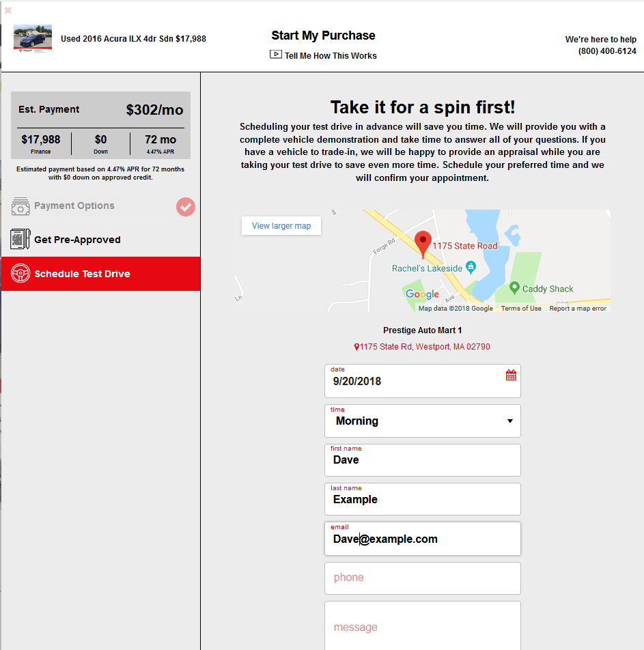Click the Payment Options completed checkmark

(185, 207)
